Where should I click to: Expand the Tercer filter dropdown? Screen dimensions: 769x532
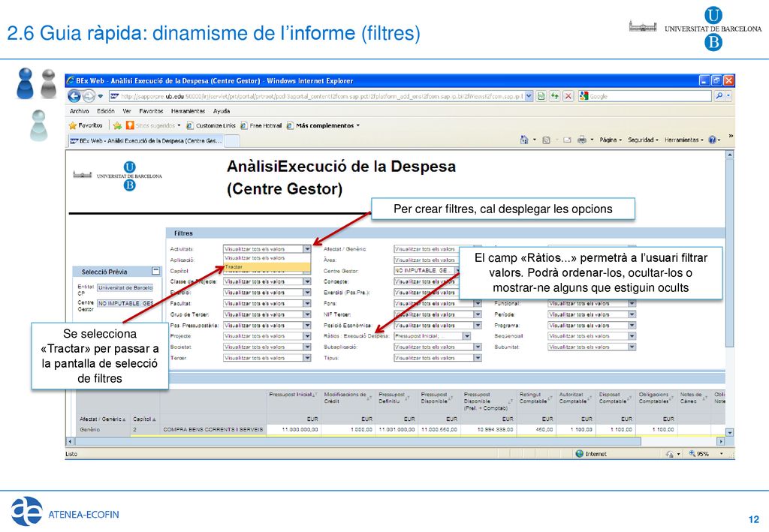(x=307, y=358)
